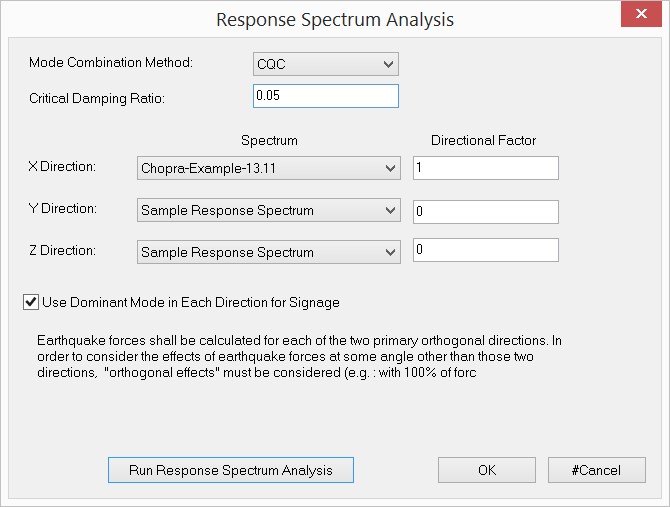The height and width of the screenshot is (507, 670).
Task: Click the X Direction directional factor field
Action: pos(486,168)
